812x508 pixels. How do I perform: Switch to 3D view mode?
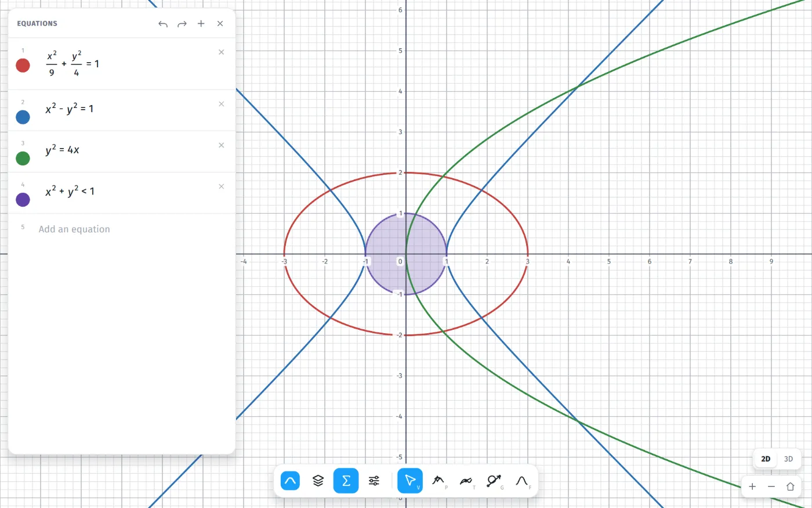coord(788,459)
